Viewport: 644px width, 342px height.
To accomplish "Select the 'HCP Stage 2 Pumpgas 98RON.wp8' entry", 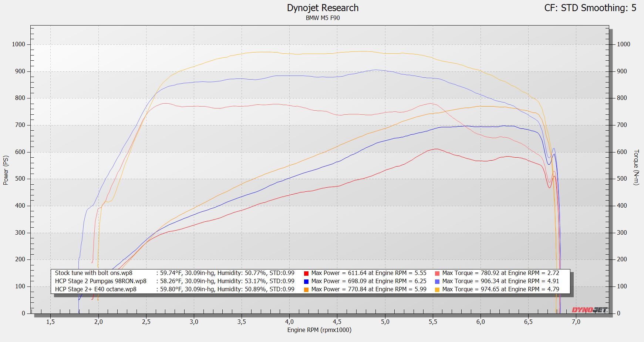I will [x=101, y=281].
